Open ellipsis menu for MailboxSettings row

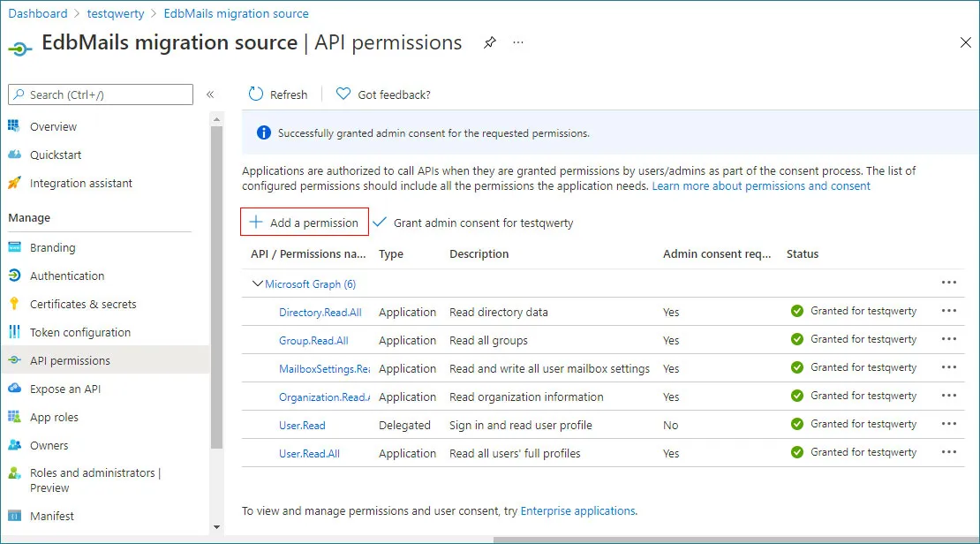coord(949,367)
